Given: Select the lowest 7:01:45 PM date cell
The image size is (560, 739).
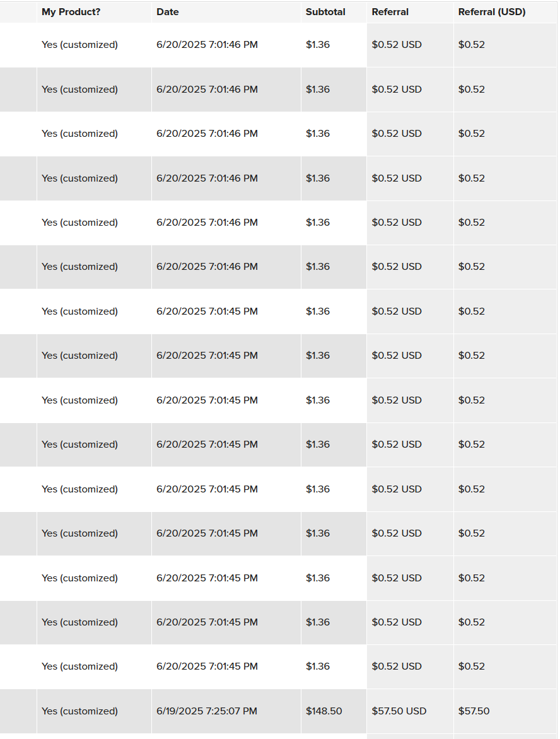Looking at the screenshot, I should click(x=207, y=666).
